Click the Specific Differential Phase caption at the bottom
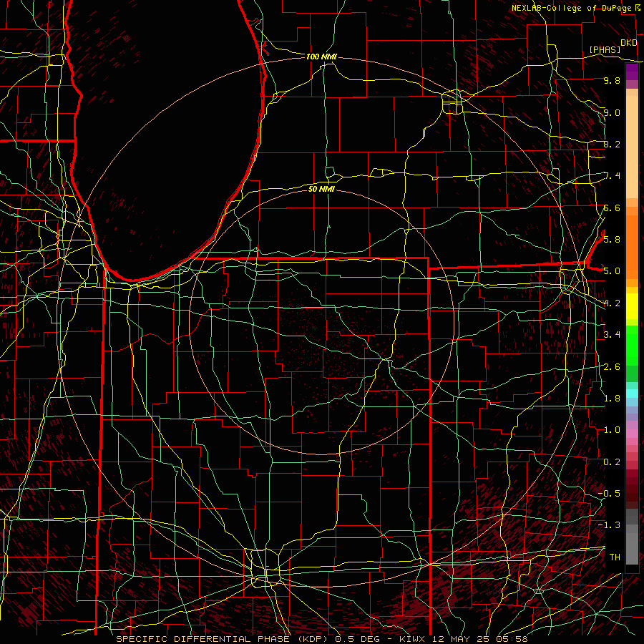This screenshot has height=644, width=644. (321, 639)
